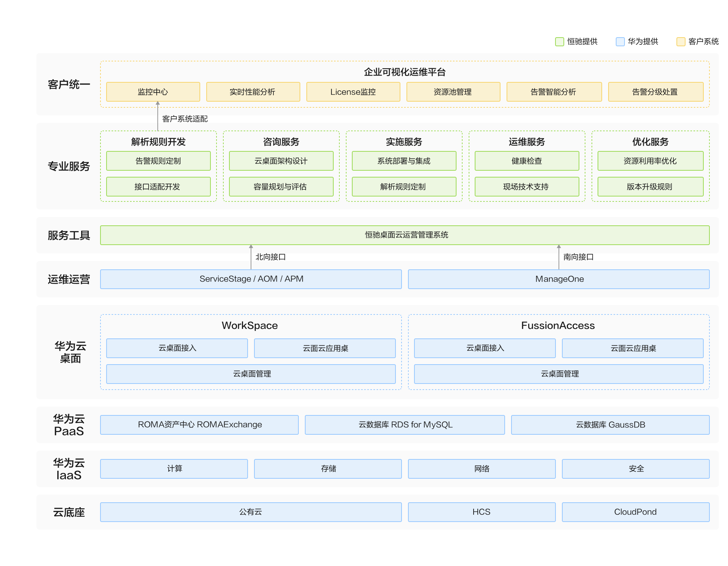The height and width of the screenshot is (566, 728).
Task: Click the 告警规则定制 box
Action: coord(158,161)
